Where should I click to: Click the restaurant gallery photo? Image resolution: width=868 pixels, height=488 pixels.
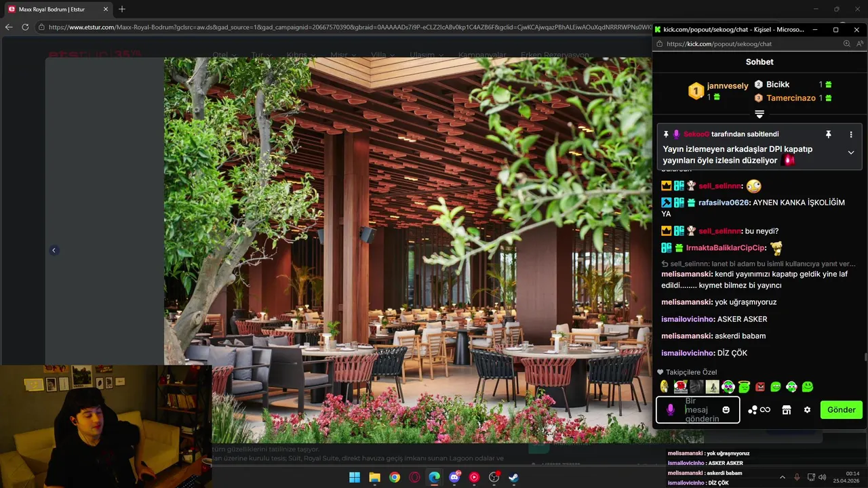tap(408, 250)
